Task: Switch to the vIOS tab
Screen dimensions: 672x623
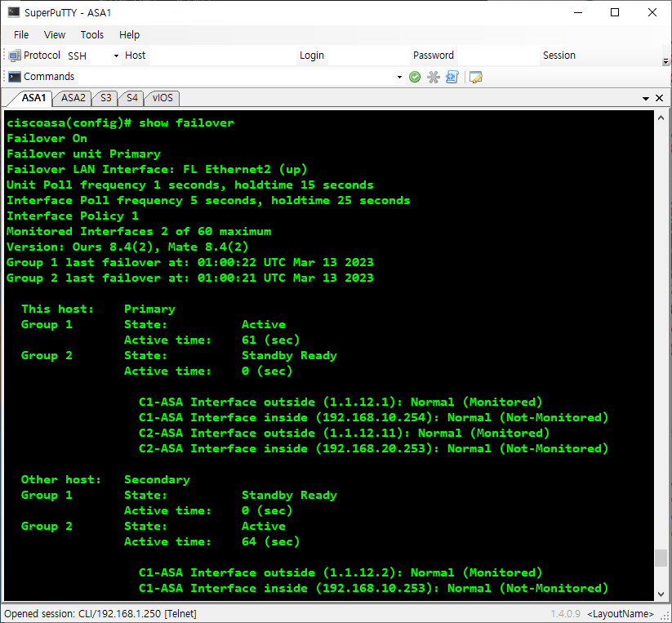Action: [x=162, y=98]
